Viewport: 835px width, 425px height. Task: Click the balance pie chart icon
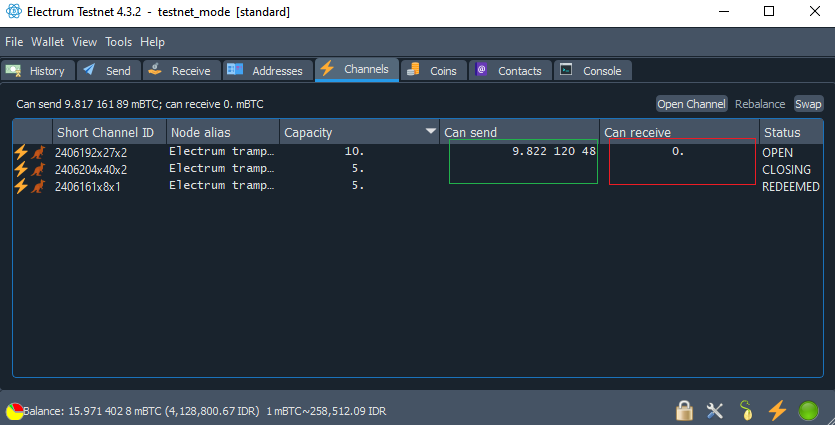14,411
